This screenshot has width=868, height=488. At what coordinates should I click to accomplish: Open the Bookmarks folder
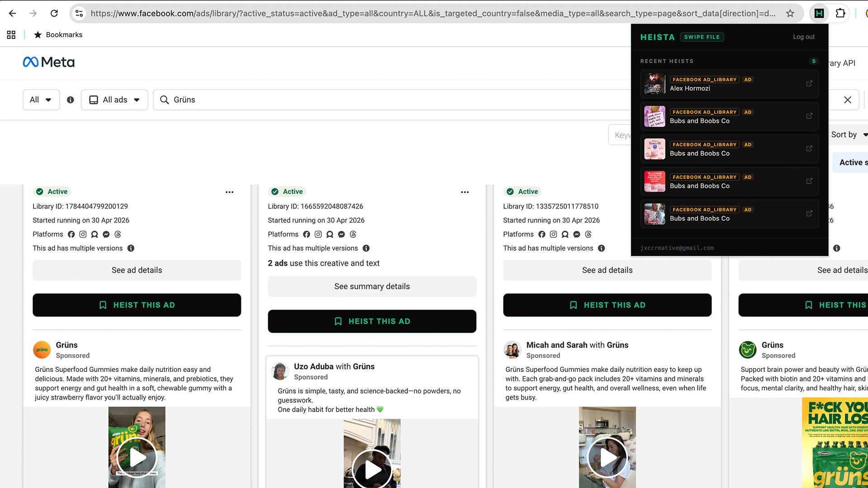(x=58, y=35)
